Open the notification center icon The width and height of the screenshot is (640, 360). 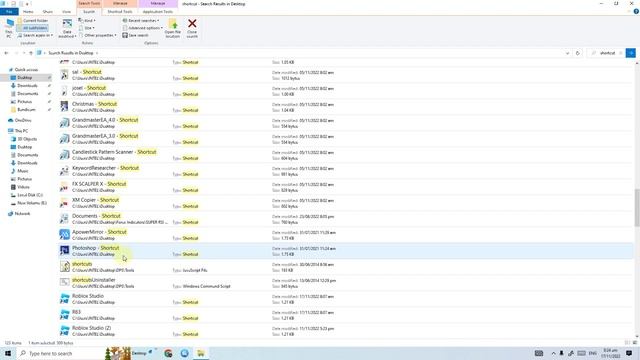point(629,353)
